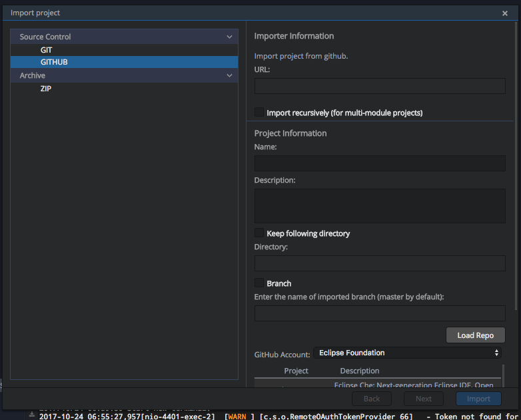Enable the Branch checkbox

pos(259,283)
